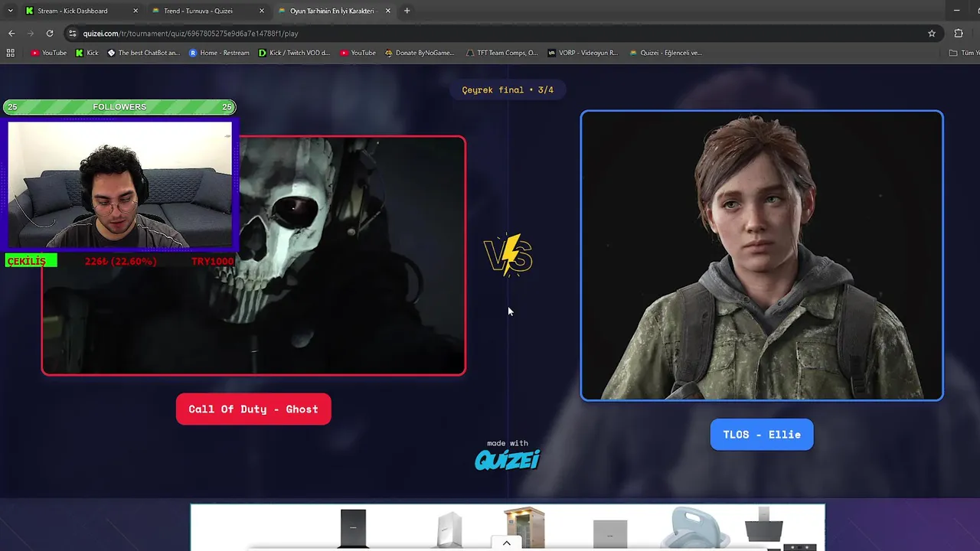Vote for TLOS - Ellie button
The height and width of the screenshot is (551, 980).
pos(762,435)
